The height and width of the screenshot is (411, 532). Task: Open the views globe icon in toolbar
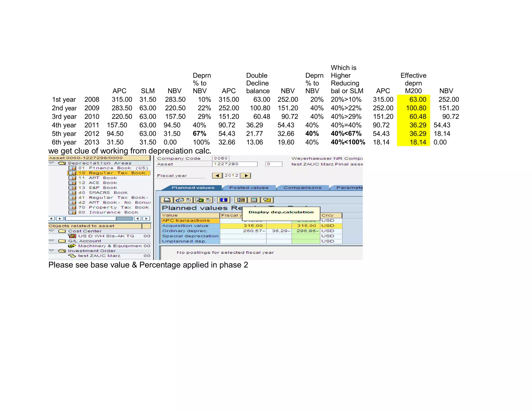pos(180,200)
